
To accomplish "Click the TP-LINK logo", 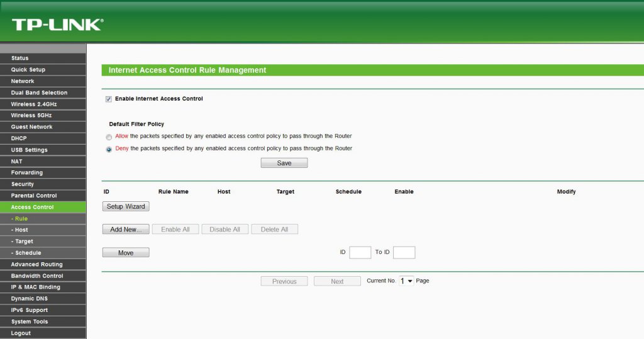I will (x=57, y=25).
